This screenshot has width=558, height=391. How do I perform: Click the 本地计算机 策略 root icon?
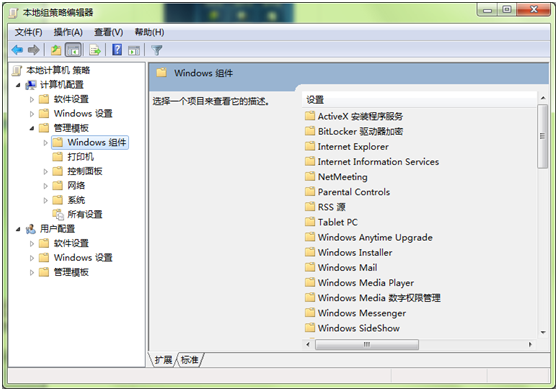click(x=17, y=70)
